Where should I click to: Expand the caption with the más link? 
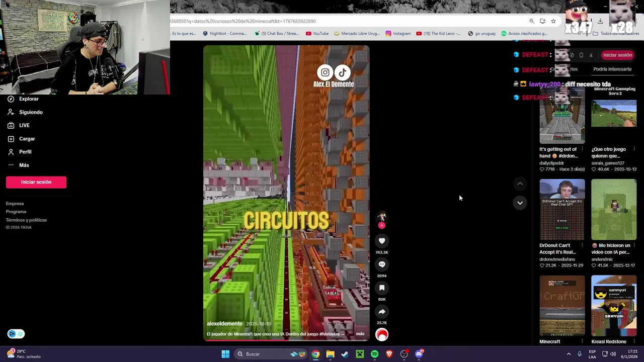point(360,334)
